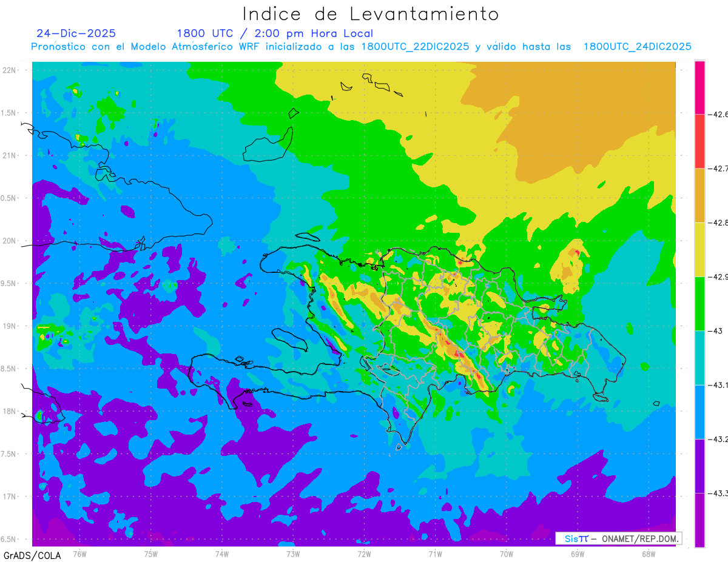Click the light blue color bar segment
The height and width of the screenshot is (562, 728).
click(x=699, y=412)
